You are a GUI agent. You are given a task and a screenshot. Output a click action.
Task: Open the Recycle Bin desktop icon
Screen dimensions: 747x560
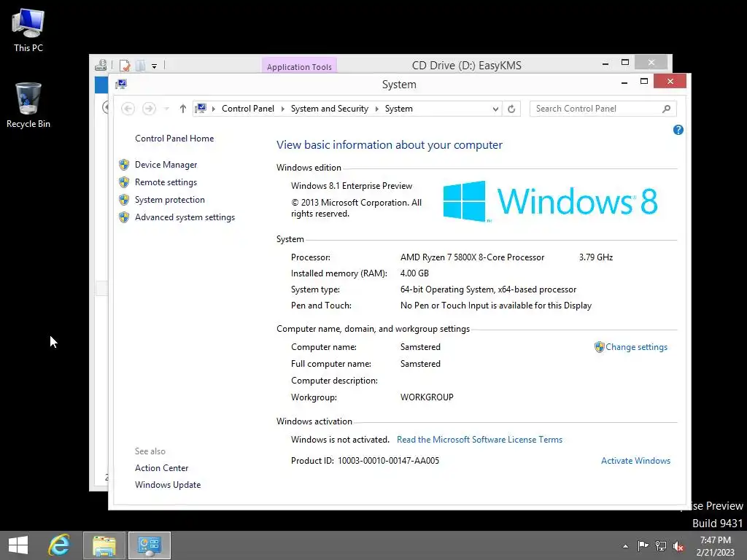28,105
